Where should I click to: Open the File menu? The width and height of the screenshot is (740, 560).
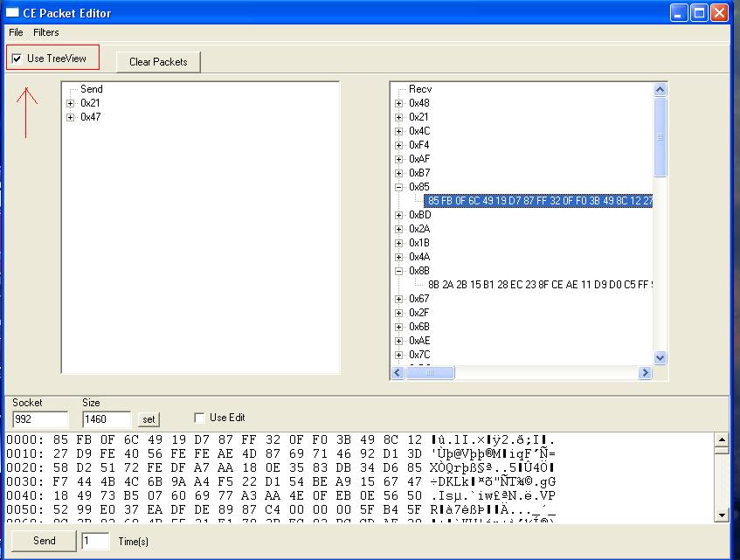(x=16, y=32)
